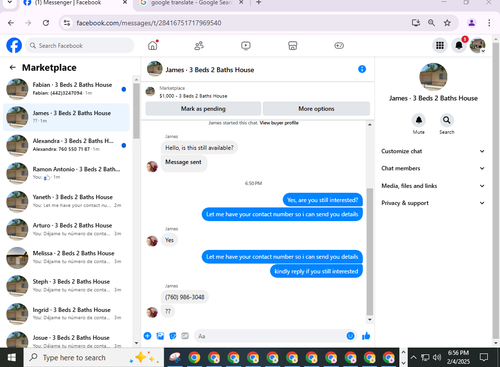Viewport: 500px width, 367px height.
Task: Show hidden system tray icons
Action: tap(413, 358)
